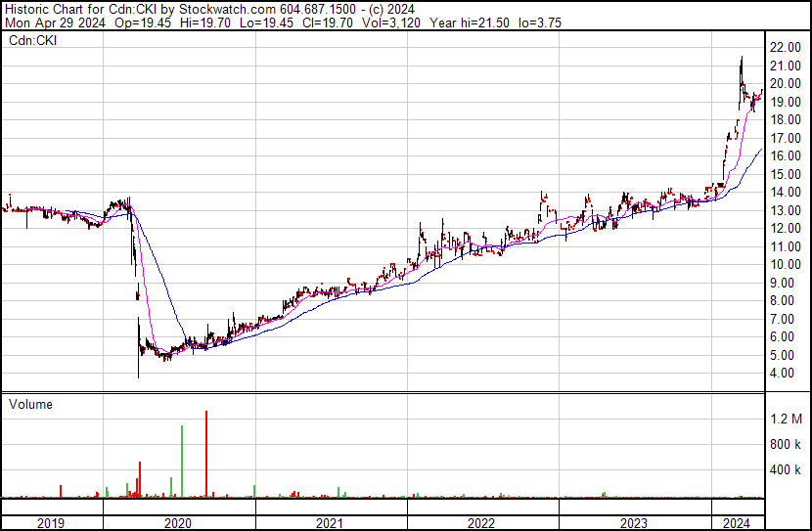Viewport: 812px width, 531px height.
Task: Click the 13.00 price axis label
Action: pyautogui.click(x=786, y=211)
